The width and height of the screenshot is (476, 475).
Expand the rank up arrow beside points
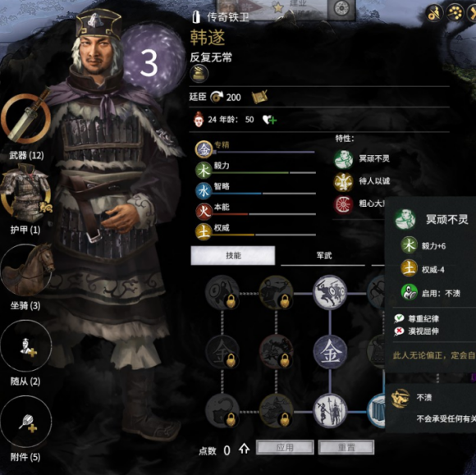click(245, 450)
